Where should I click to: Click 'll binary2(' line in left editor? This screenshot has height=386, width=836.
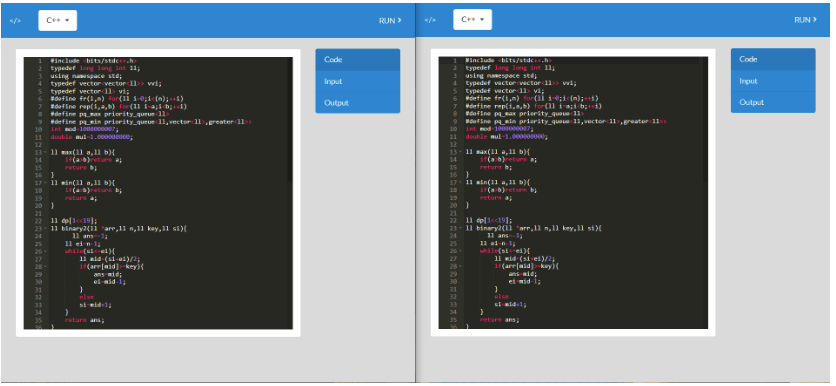pyautogui.click(x=118, y=228)
